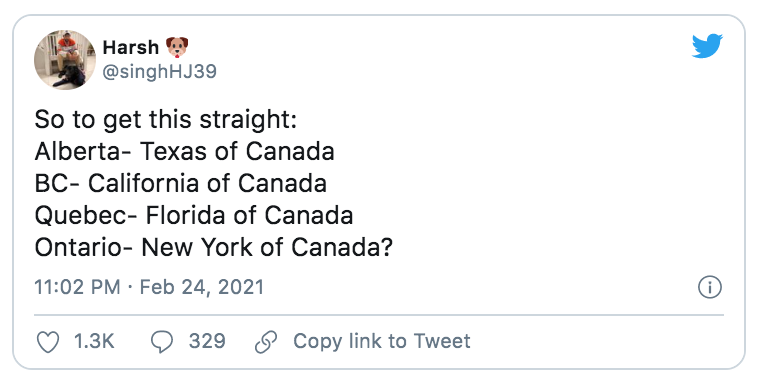The width and height of the screenshot is (760, 382).
Task: Click the Twitter bird logo
Action: (708, 46)
